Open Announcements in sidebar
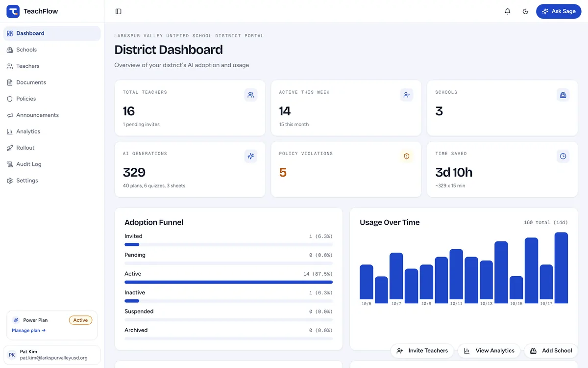This screenshot has height=368, width=588. click(52, 115)
